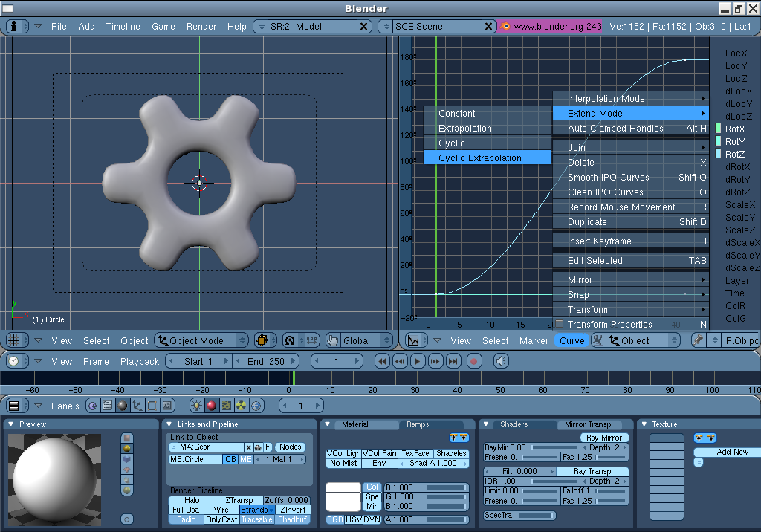
Task: Open the Interpolation Mode submenu
Action: tap(630, 99)
